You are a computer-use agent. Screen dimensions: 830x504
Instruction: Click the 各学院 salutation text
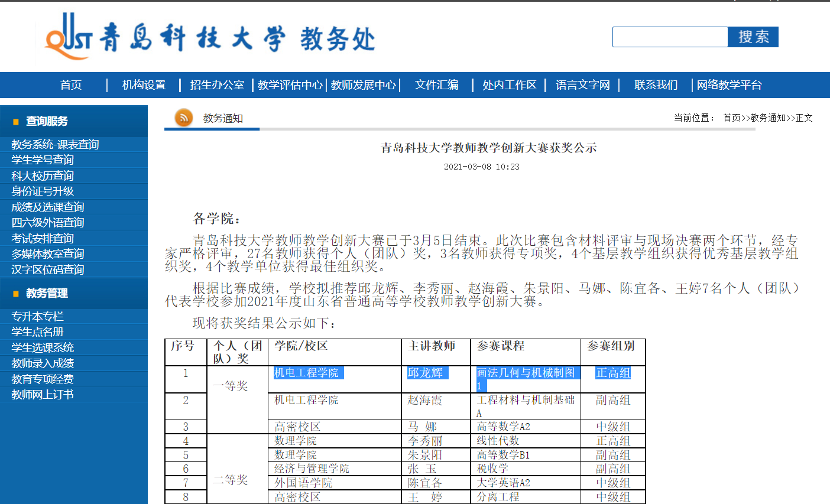tap(217, 219)
